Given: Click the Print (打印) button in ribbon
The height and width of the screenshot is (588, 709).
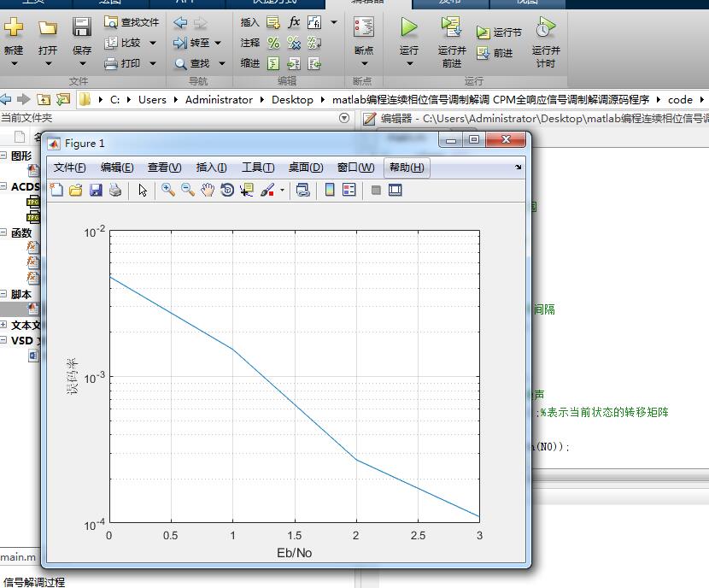Looking at the screenshot, I should [x=122, y=63].
